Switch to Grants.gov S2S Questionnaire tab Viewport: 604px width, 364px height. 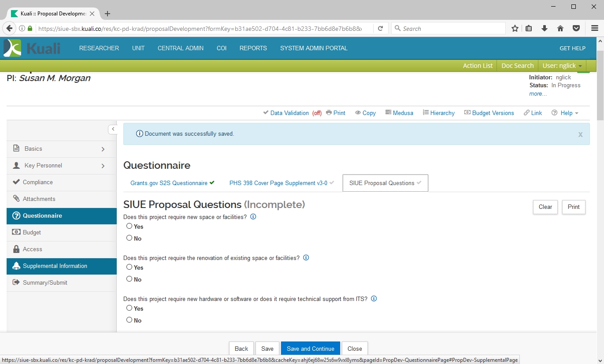(169, 183)
